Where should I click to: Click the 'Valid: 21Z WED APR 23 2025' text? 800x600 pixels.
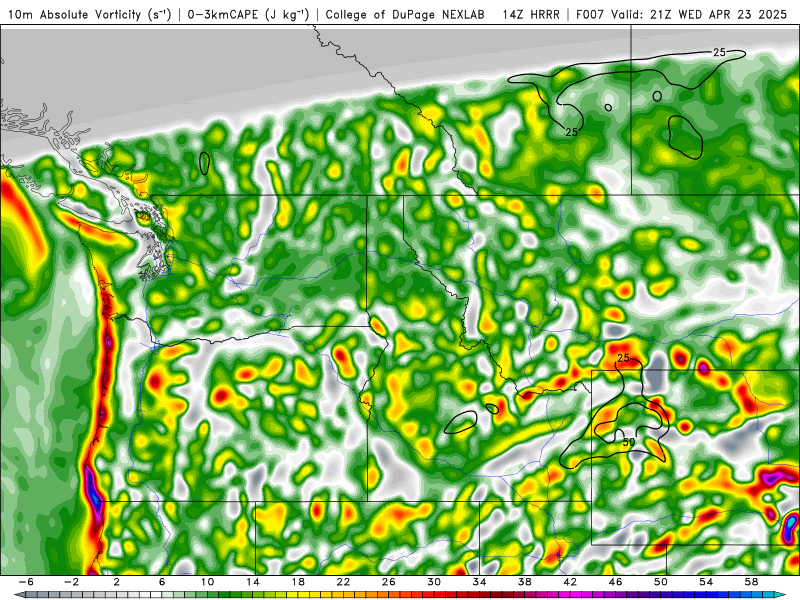700,15
